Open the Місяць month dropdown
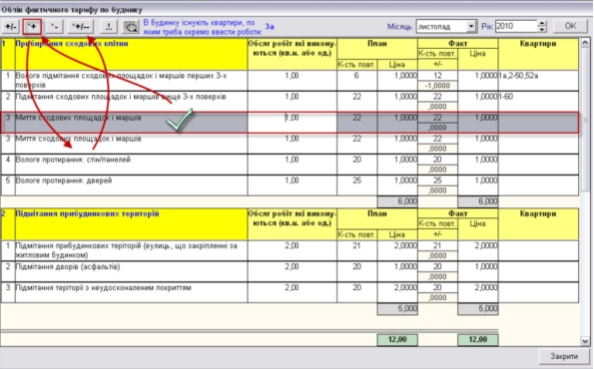Viewport: 594px width, 369px height. (x=471, y=27)
